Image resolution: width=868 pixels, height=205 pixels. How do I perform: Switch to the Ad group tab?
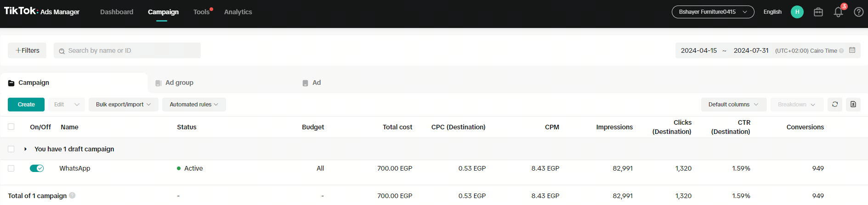coord(179,83)
